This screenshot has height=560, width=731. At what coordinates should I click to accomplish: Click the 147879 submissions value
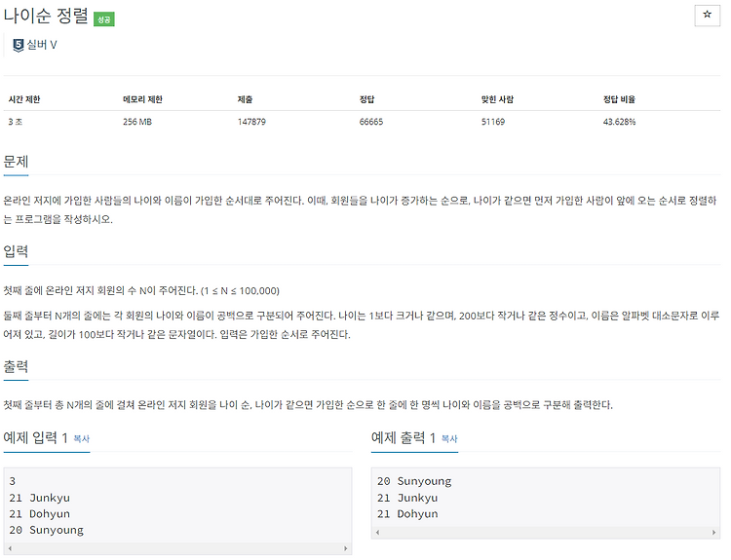(x=251, y=122)
